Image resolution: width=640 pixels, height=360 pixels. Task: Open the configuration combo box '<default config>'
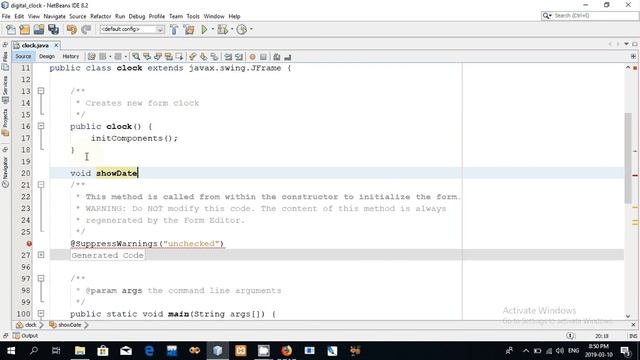(x=132, y=29)
